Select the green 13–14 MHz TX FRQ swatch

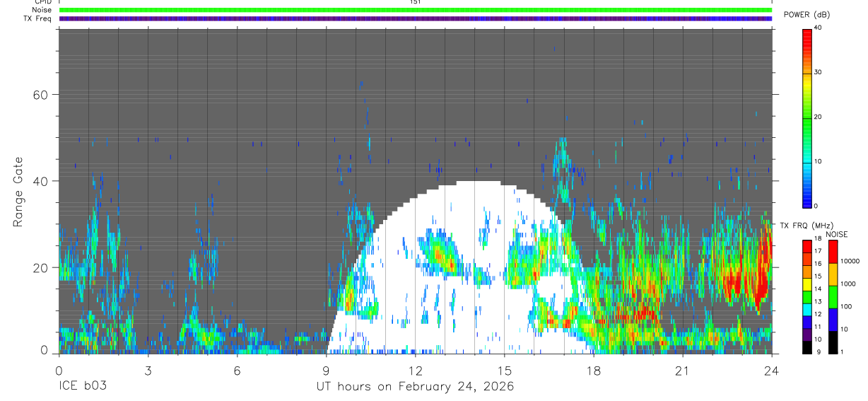(x=808, y=297)
